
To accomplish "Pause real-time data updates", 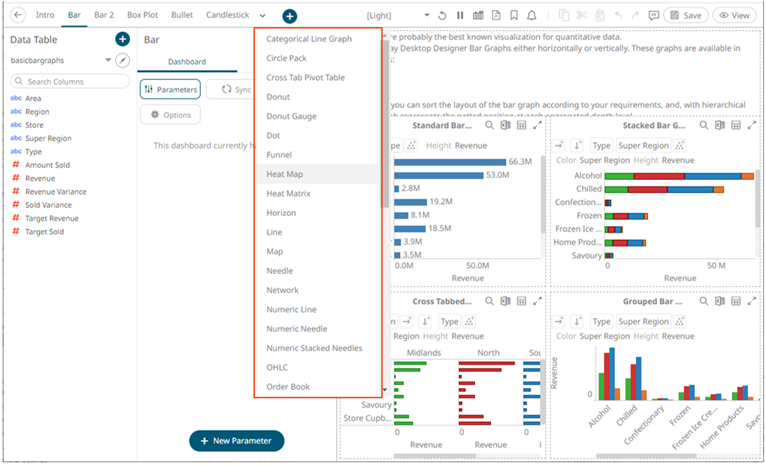I will 460,16.
